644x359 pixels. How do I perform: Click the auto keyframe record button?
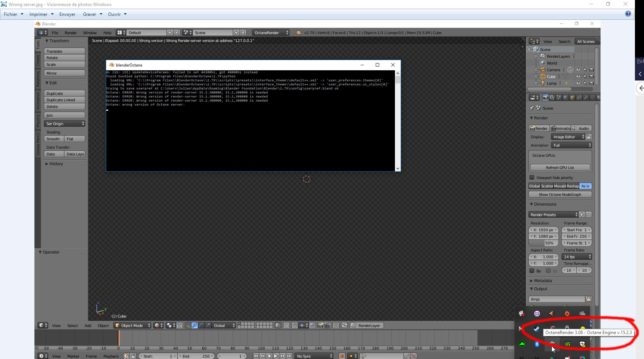click(342, 356)
